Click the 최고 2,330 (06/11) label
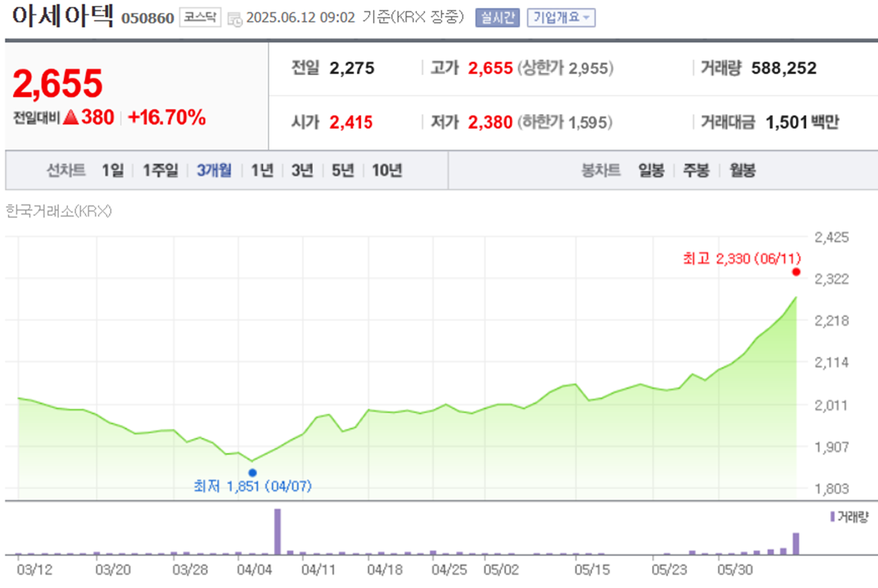The image size is (878, 588). 742,258
